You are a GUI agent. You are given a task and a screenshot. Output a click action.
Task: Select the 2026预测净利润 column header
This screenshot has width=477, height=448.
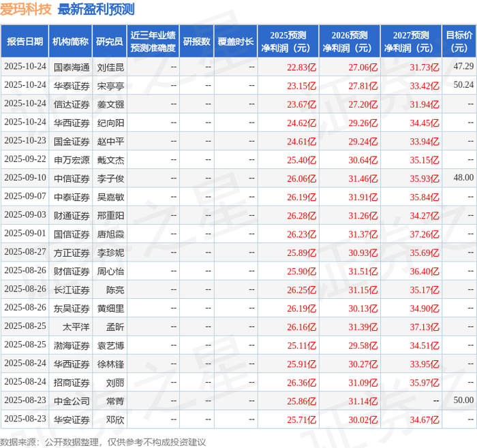coord(350,42)
